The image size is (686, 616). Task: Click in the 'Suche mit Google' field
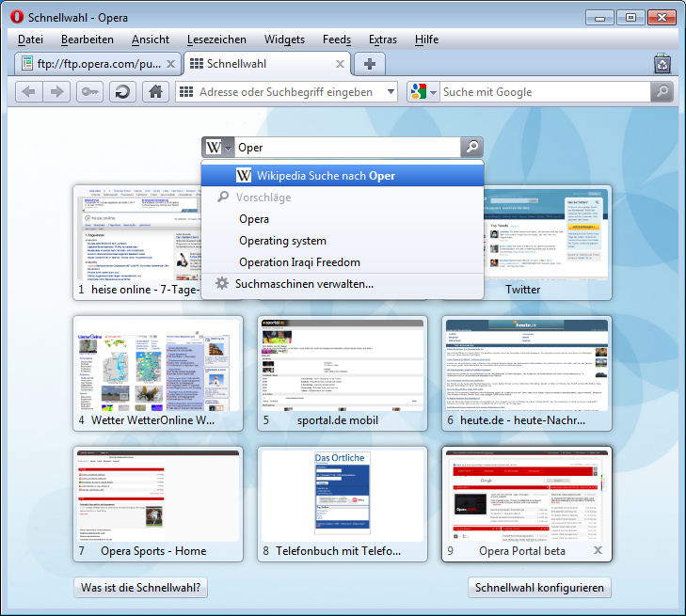pyautogui.click(x=545, y=92)
